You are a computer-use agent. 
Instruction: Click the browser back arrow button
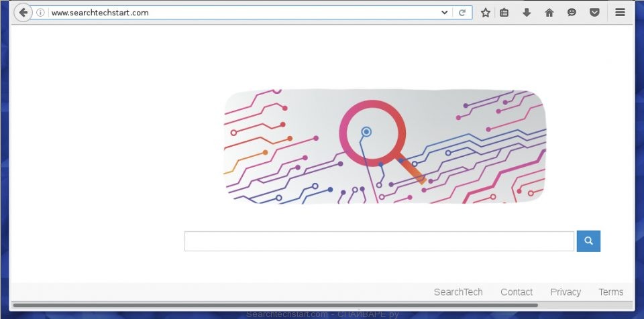(23, 13)
